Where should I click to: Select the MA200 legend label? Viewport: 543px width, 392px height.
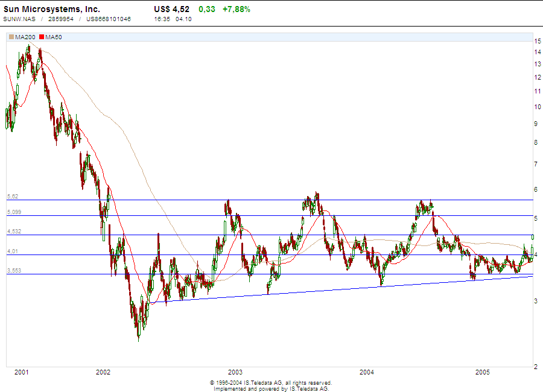pos(25,37)
